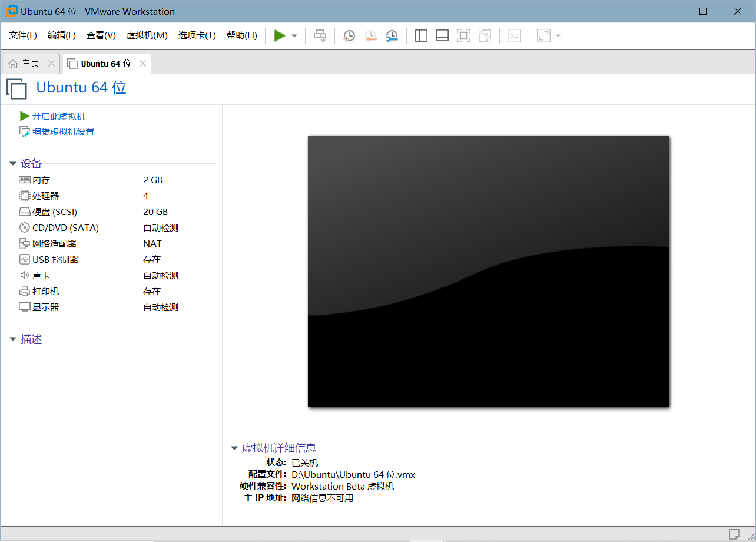Close the Ubuntu 64 位 tab
The height and width of the screenshot is (542, 756).
click(142, 64)
